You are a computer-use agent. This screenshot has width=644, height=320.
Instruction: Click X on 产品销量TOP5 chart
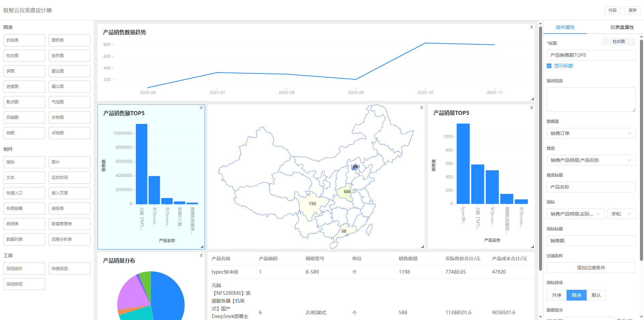click(x=531, y=108)
